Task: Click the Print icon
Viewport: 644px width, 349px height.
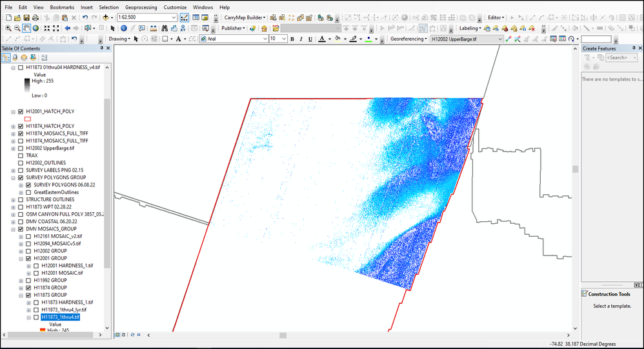Action: pos(35,17)
